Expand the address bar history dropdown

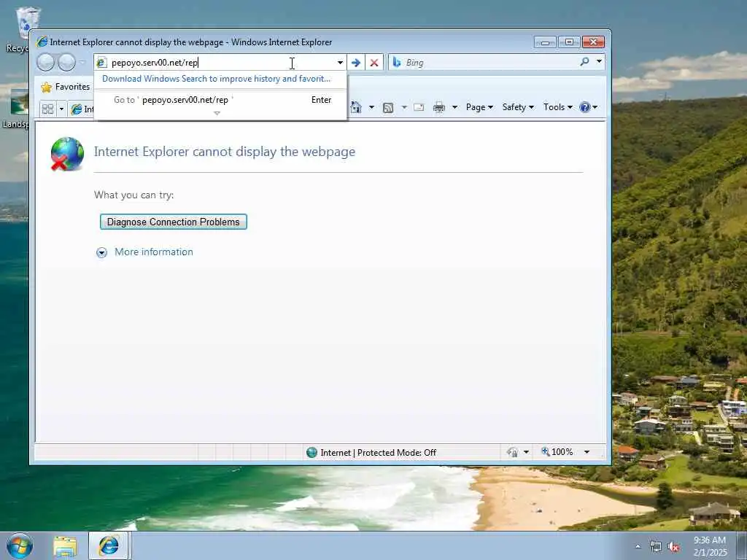click(x=340, y=63)
